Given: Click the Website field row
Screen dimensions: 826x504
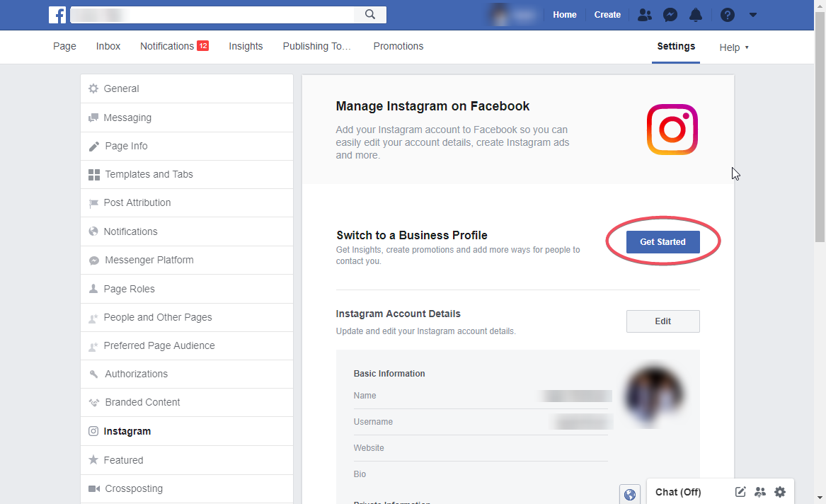Looking at the screenshot, I should [x=481, y=448].
